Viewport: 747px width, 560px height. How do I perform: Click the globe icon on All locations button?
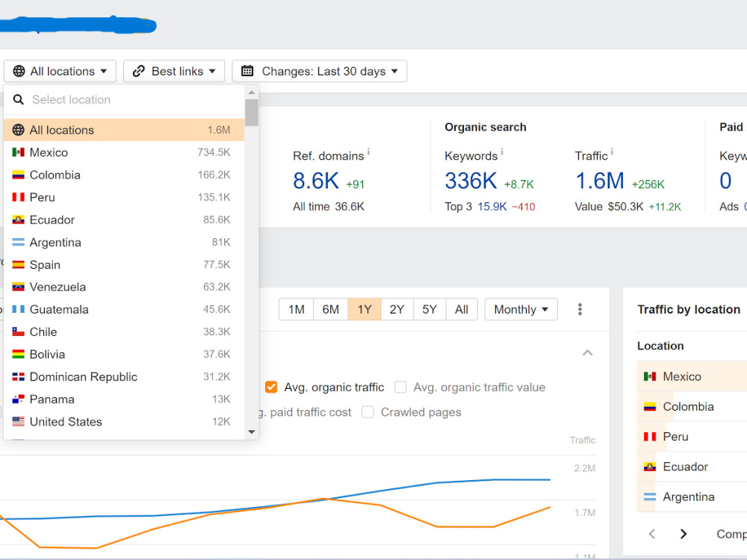[x=19, y=71]
